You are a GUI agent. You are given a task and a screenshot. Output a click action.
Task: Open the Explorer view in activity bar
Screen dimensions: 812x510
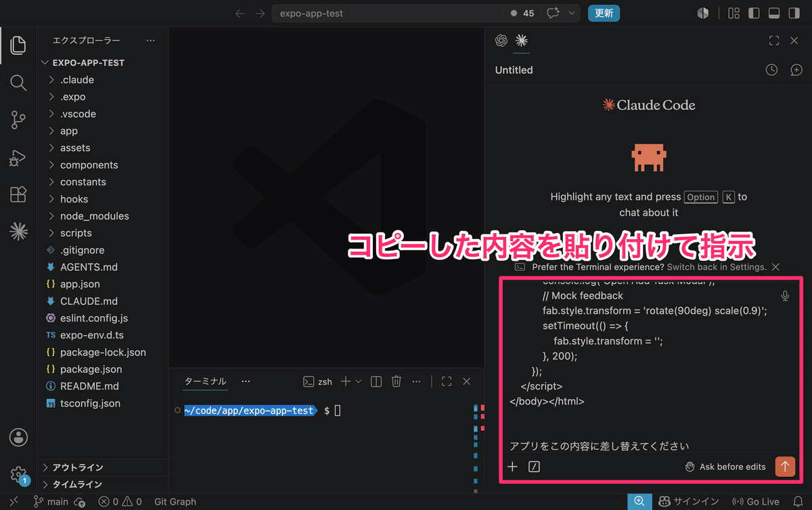pos(18,45)
